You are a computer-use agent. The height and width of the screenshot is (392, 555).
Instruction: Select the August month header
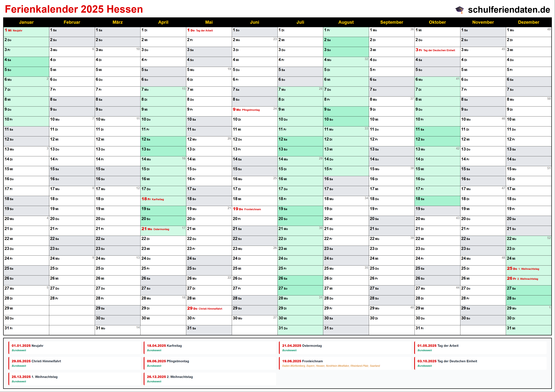coord(346,22)
